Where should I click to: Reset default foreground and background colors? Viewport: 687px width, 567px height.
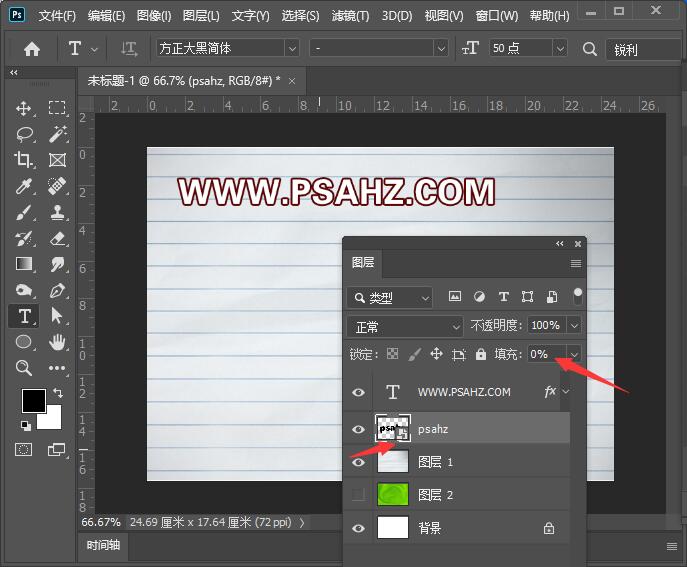(25, 425)
